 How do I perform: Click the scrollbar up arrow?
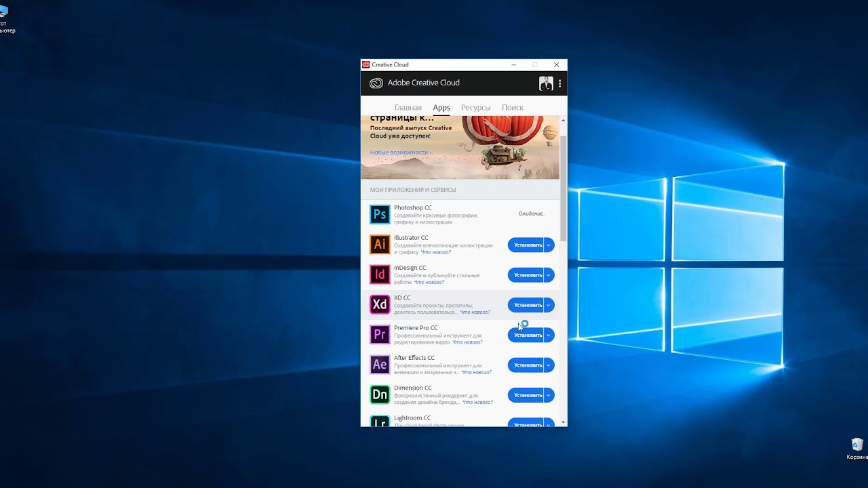[564, 121]
